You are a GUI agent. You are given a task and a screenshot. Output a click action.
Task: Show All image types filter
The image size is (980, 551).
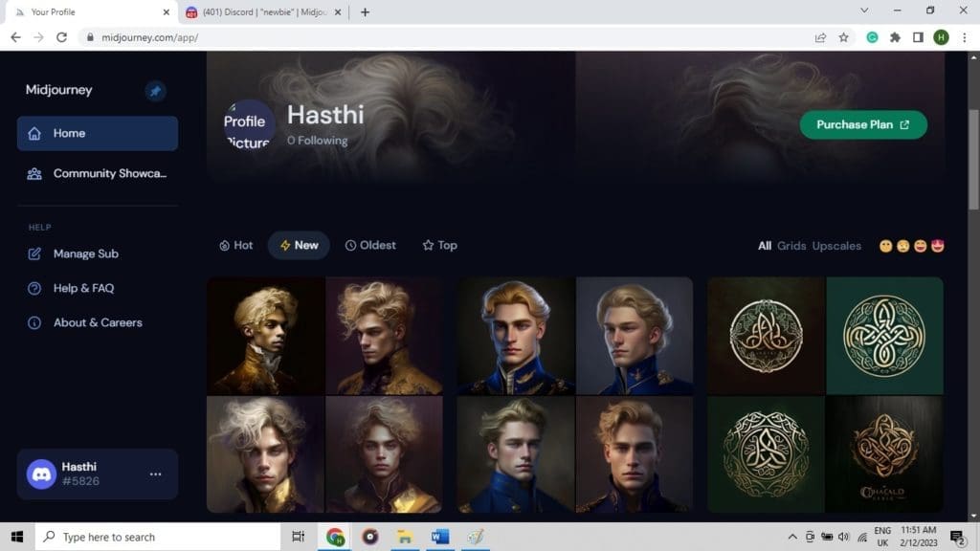765,246
